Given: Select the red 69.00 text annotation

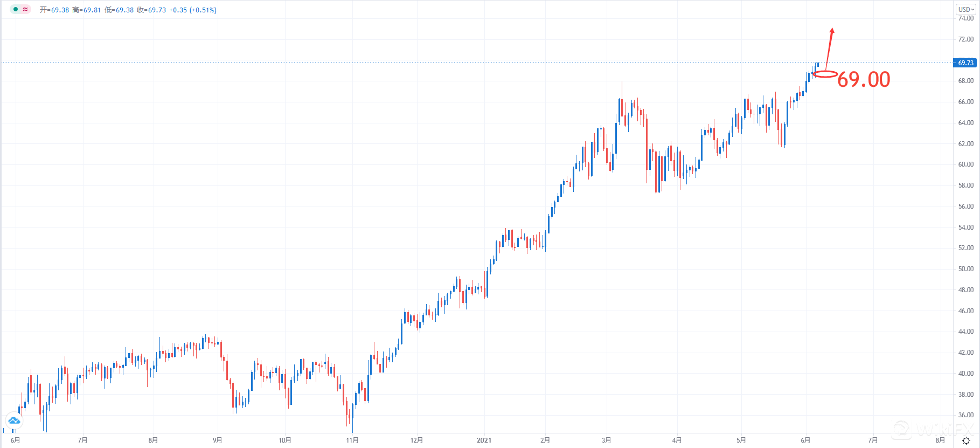Looking at the screenshot, I should click(x=864, y=79).
